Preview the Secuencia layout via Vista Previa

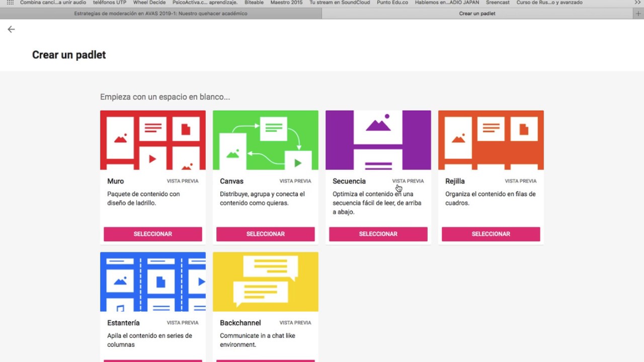[x=408, y=181]
